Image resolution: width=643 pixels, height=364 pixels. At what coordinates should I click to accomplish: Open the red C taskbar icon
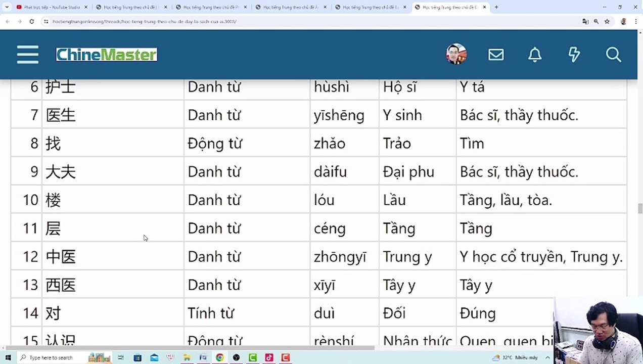[286, 357]
